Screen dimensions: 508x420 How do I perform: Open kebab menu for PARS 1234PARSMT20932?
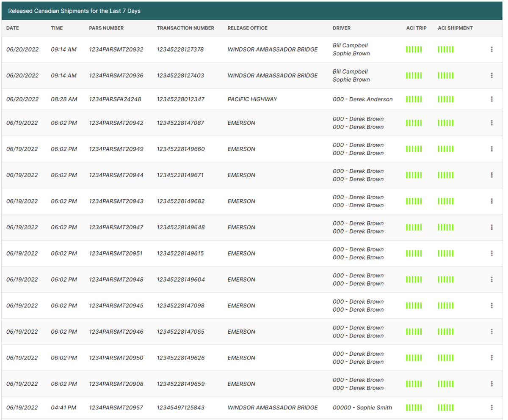click(491, 49)
